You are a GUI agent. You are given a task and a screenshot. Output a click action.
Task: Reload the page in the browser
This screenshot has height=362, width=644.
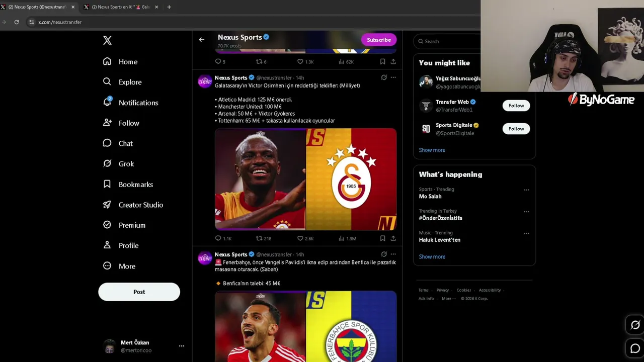(x=17, y=22)
